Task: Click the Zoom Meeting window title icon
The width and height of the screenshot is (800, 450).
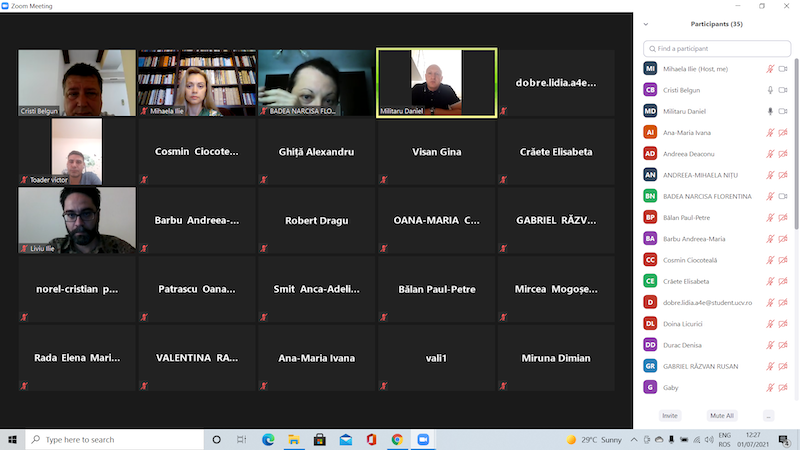Action: click(x=7, y=6)
